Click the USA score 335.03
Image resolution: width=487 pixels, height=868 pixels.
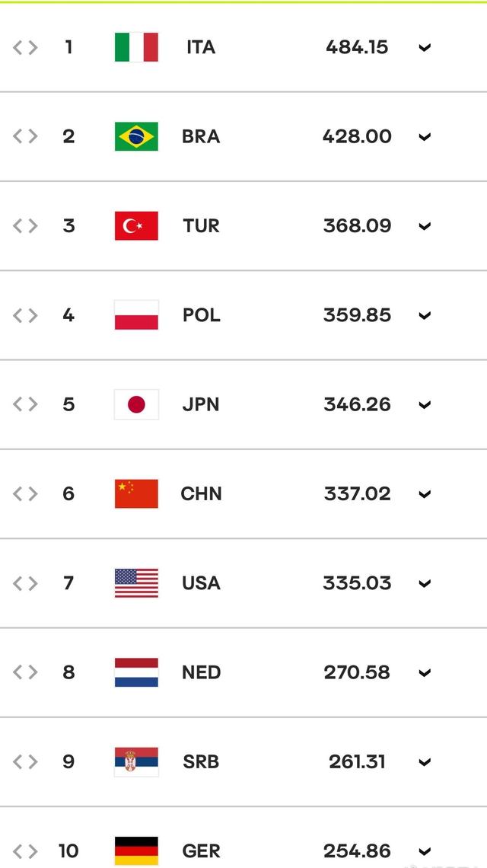pos(357,583)
